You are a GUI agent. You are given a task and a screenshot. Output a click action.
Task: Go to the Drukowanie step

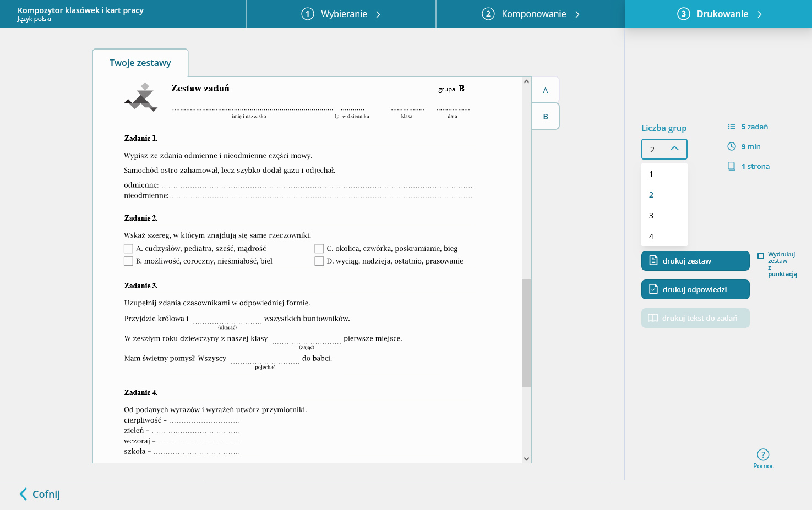(x=718, y=14)
